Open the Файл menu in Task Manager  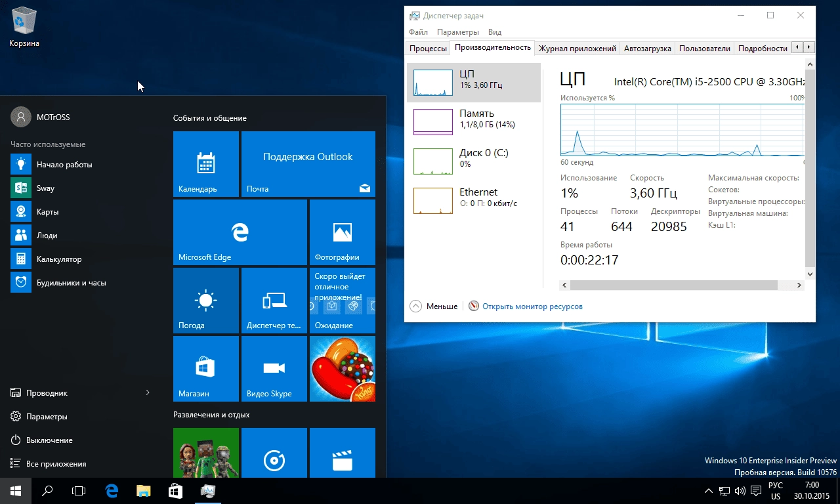418,31
